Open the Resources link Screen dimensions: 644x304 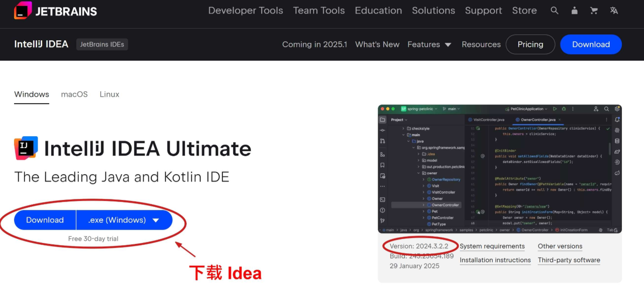[x=481, y=44]
